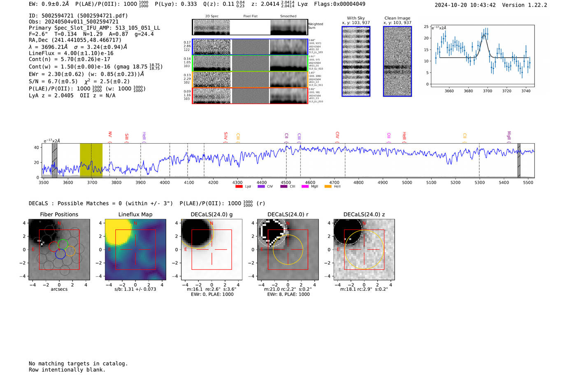The width and height of the screenshot is (576, 392).
Task: Select the RA,Dec coordinates text
Action: point(75,40)
